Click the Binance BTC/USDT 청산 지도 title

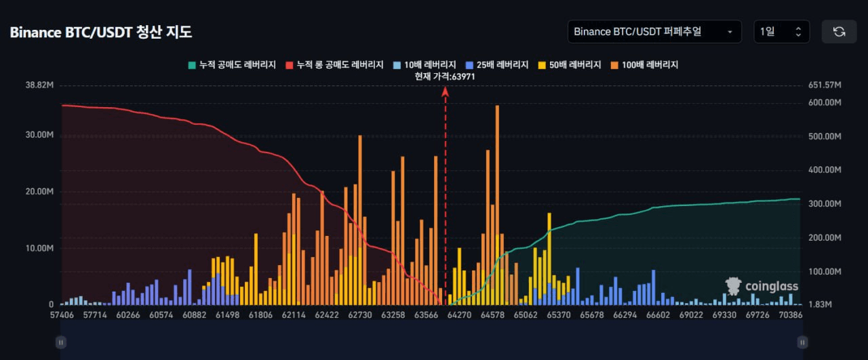pos(101,32)
